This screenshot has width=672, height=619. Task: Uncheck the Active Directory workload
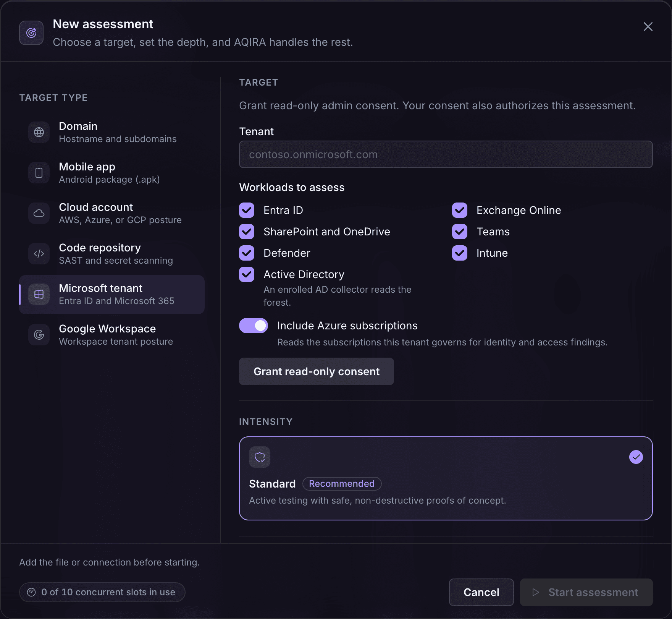(247, 274)
